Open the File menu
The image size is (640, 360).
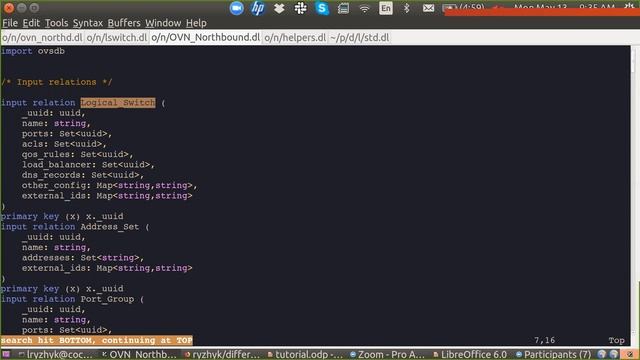tap(10, 23)
